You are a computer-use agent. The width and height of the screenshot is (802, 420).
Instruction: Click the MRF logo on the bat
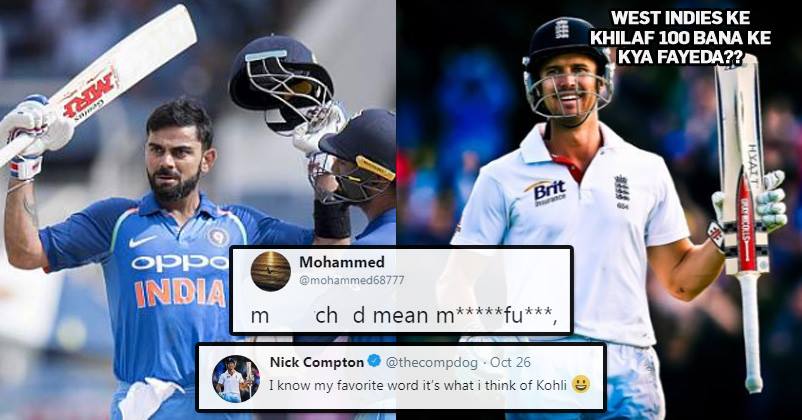88,95
